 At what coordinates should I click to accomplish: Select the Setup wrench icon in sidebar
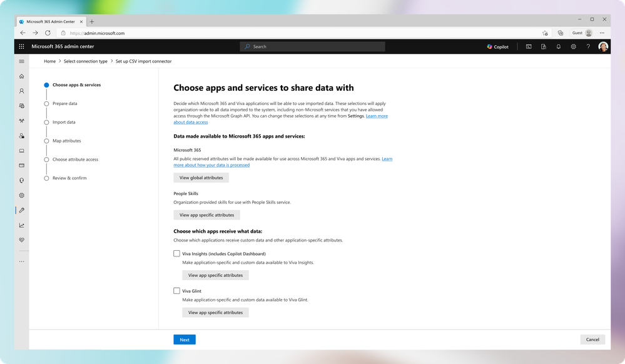(x=21, y=210)
